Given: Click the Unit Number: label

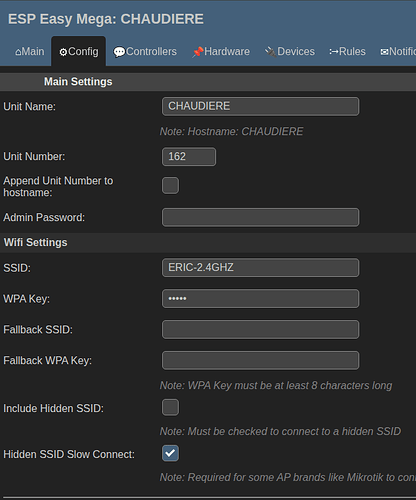Looking at the screenshot, I should 34,156.
